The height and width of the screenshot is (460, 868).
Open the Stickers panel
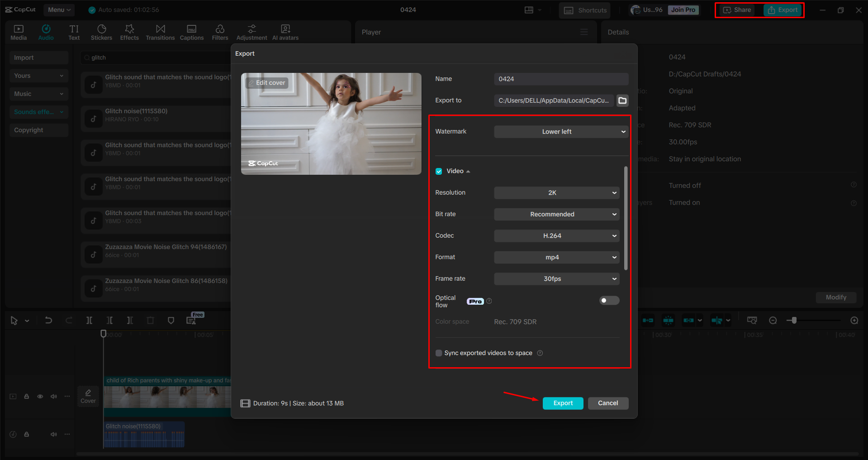[x=101, y=32]
